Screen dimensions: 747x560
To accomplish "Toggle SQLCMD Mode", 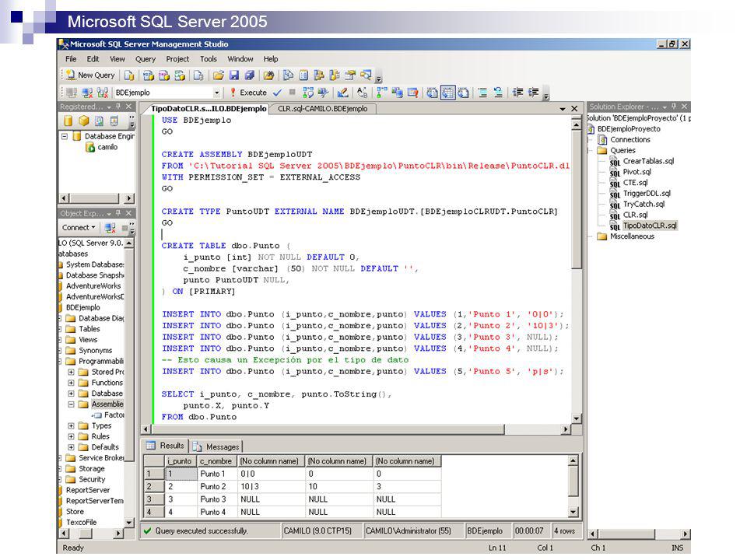I will pyautogui.click(x=412, y=93).
